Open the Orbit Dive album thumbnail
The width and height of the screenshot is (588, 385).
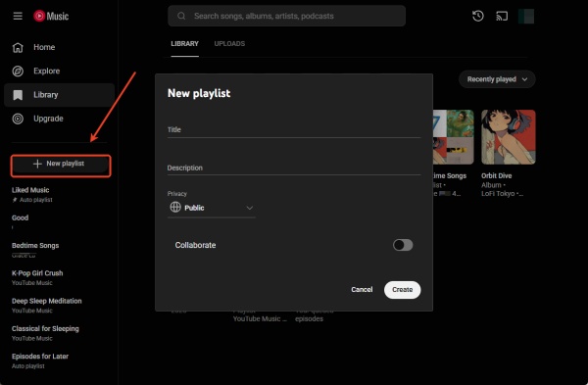tap(509, 137)
